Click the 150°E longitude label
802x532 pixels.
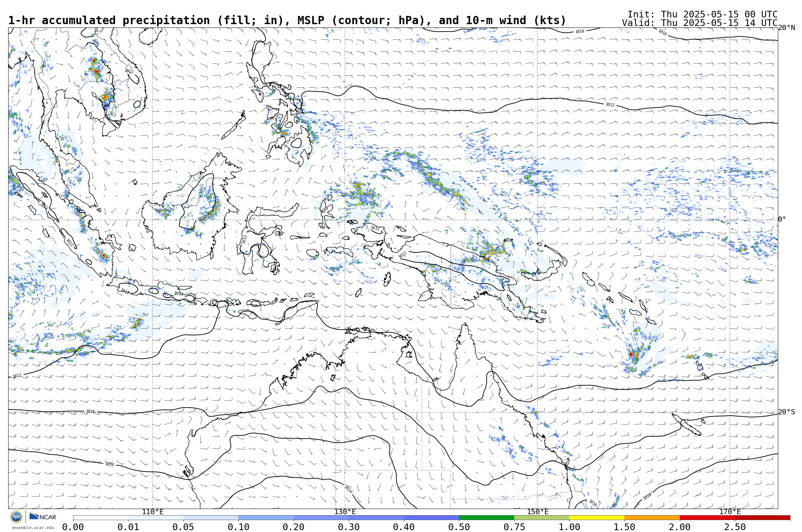click(x=538, y=512)
